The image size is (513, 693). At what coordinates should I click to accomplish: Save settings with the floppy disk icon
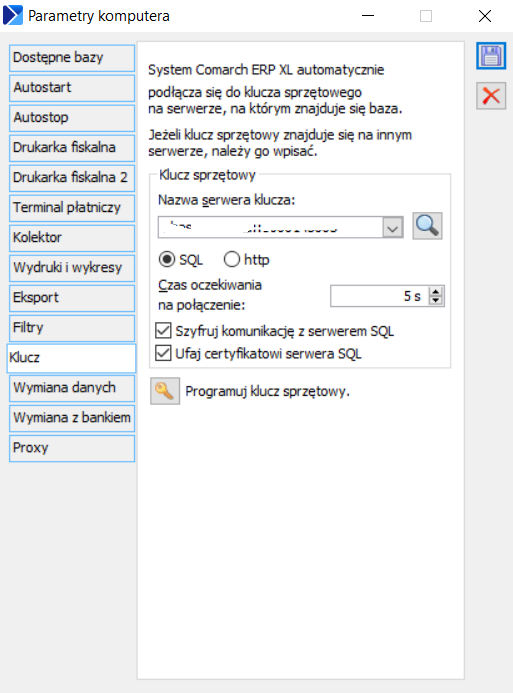(x=491, y=56)
